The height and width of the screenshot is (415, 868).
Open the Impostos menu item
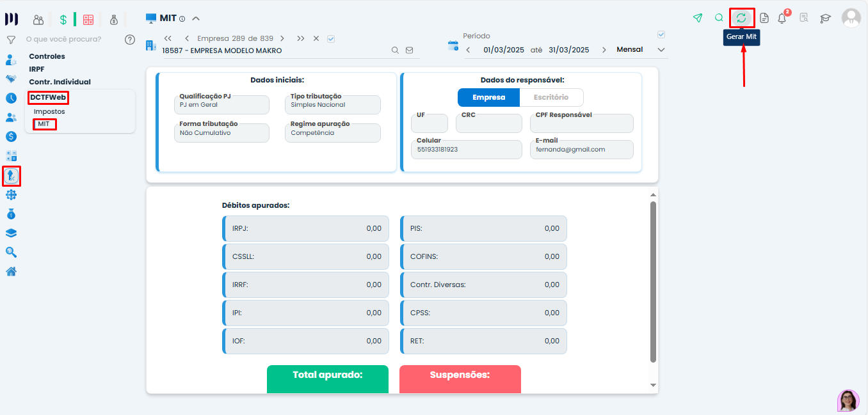[49, 111]
